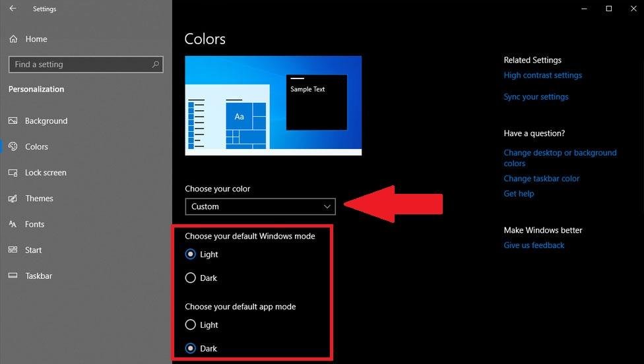Go to Home in sidebar

click(x=36, y=39)
